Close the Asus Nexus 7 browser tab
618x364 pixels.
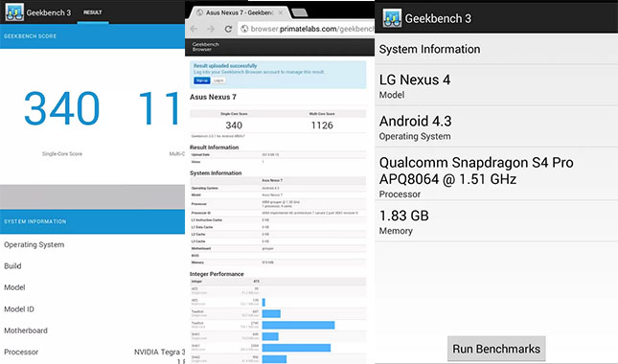tap(280, 12)
